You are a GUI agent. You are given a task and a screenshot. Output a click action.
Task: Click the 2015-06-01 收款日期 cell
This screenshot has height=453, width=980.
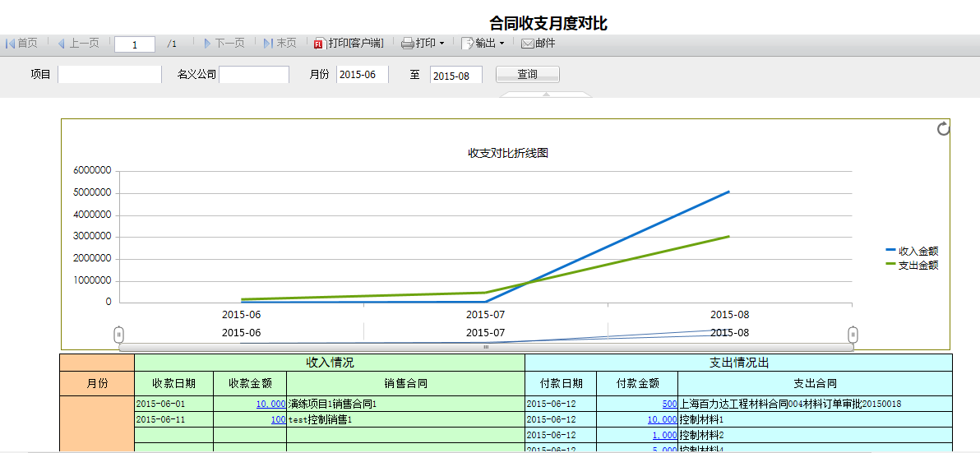click(x=173, y=404)
